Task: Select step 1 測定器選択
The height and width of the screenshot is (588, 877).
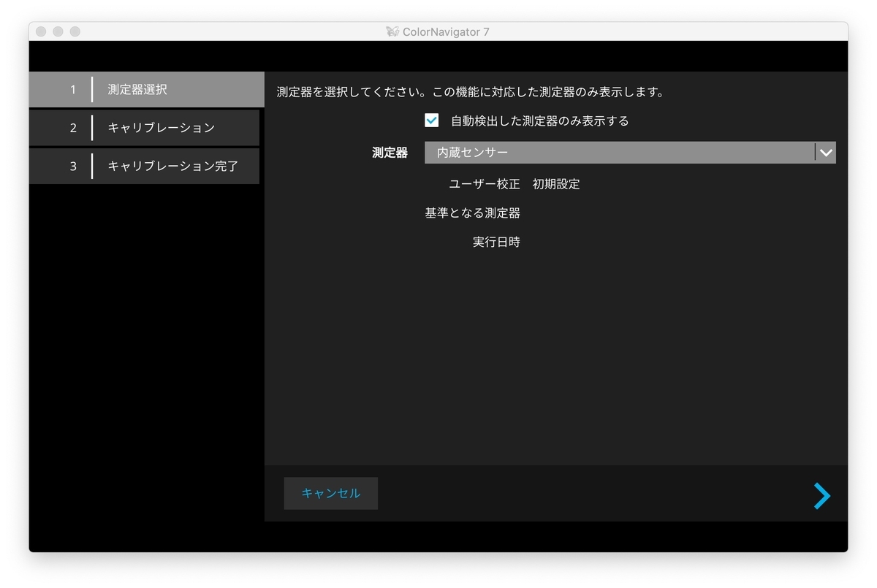Action: click(146, 90)
